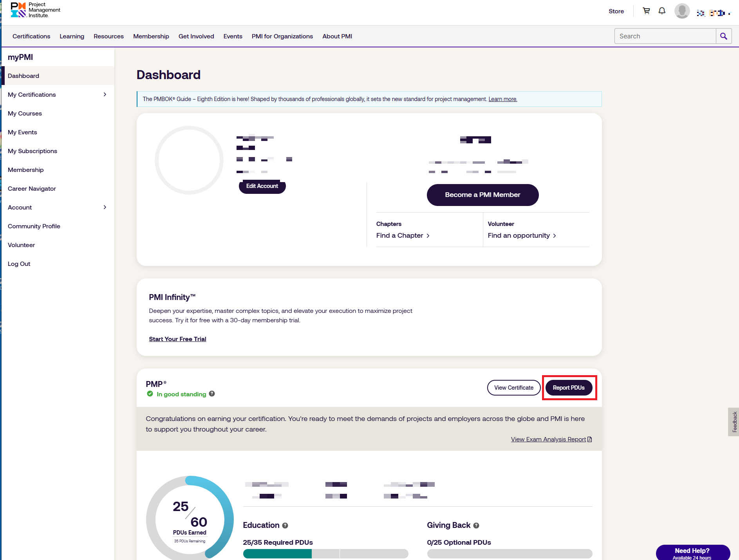Click into the Search input field

pyautogui.click(x=665, y=36)
